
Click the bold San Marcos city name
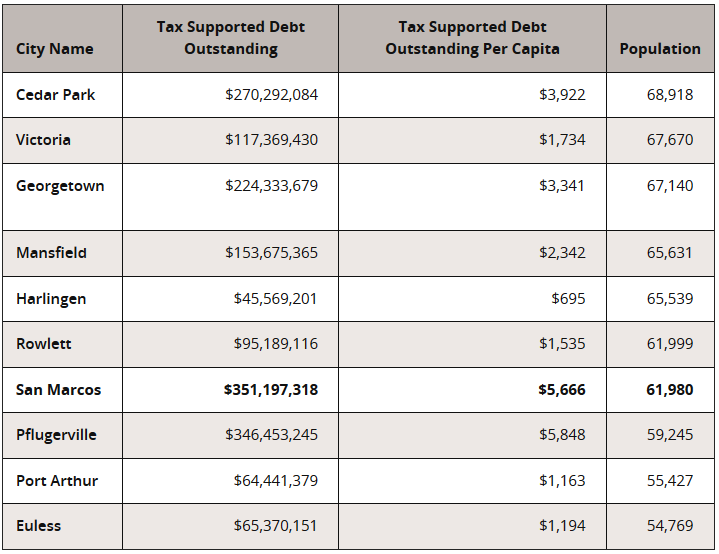pyautogui.click(x=59, y=390)
